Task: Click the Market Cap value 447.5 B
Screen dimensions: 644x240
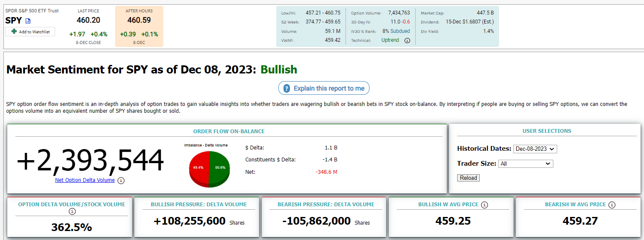Action: tap(485, 13)
